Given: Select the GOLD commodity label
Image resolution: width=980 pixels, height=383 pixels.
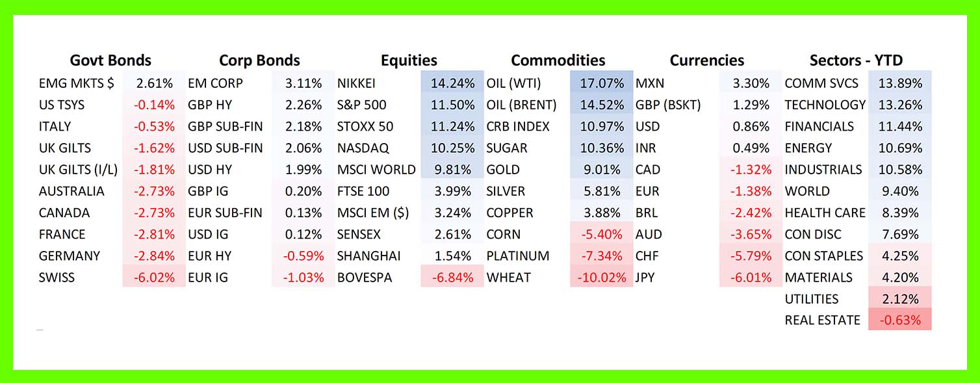Looking at the screenshot, I should [503, 170].
